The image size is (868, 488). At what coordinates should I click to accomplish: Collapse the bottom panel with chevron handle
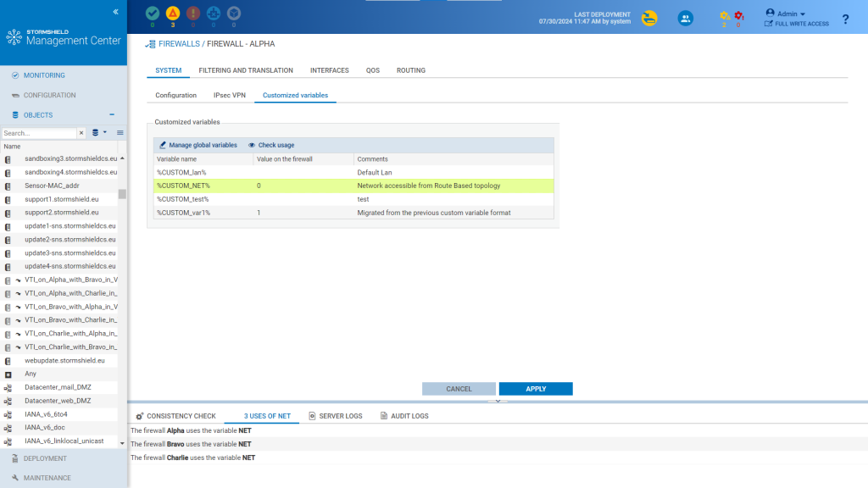pos(498,401)
